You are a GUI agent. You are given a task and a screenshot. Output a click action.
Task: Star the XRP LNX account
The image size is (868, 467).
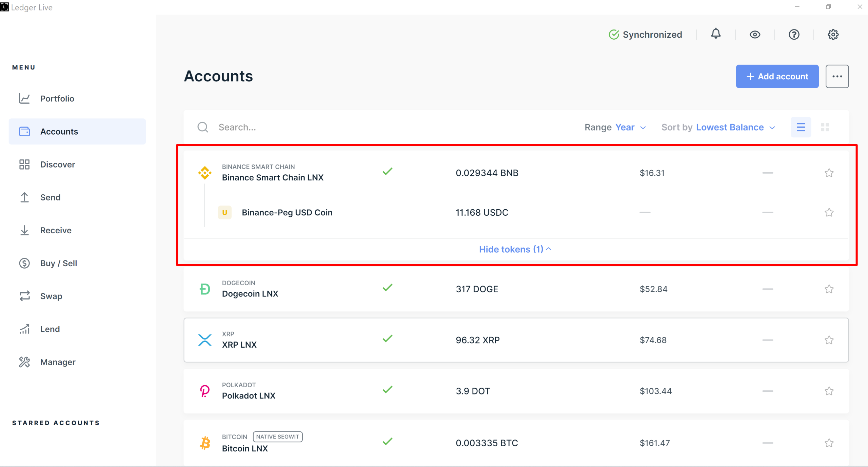point(829,340)
